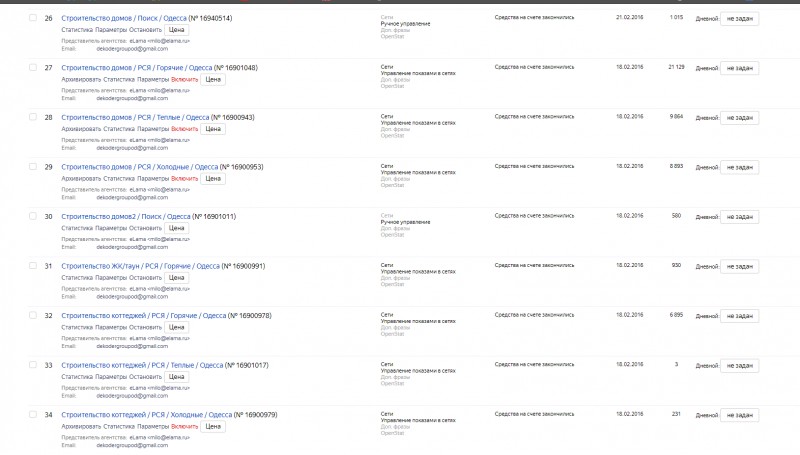
Task: Tick the checkbox for campaign row 29
Action: [33, 167]
